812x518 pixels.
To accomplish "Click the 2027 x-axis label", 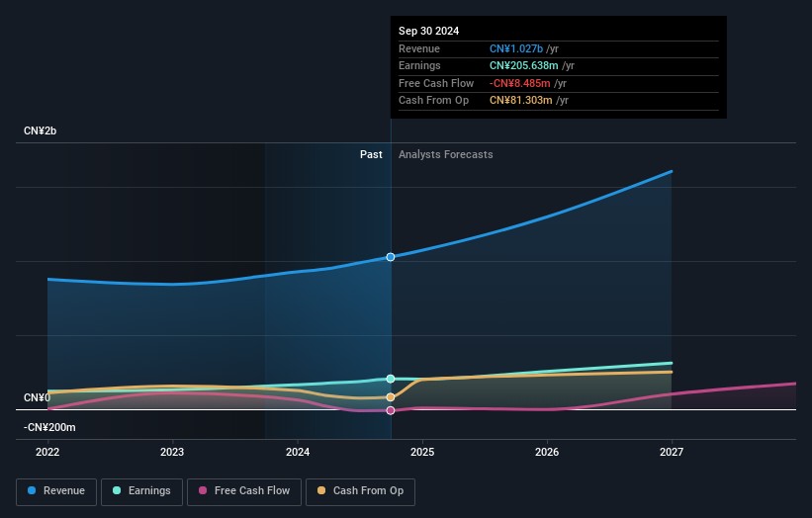I will (x=672, y=452).
